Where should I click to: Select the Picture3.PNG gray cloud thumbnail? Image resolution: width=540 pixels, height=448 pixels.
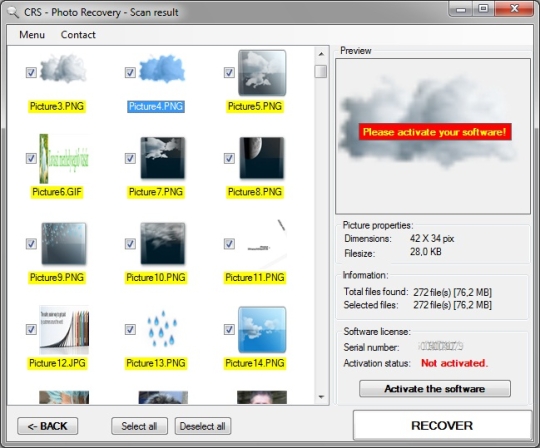pos(64,68)
